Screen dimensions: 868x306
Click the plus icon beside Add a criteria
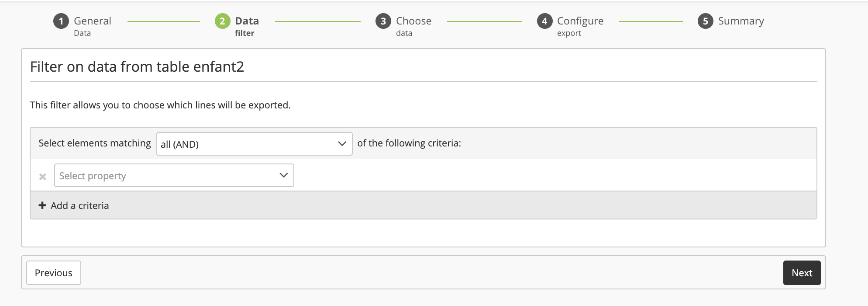point(42,205)
